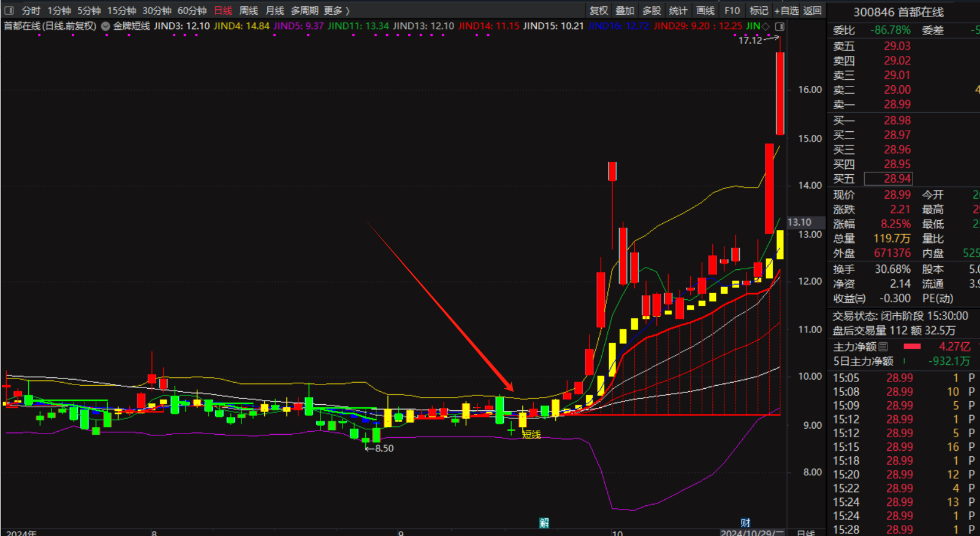
Task: Click the 财 marker on the timeline
Action: tap(745, 523)
